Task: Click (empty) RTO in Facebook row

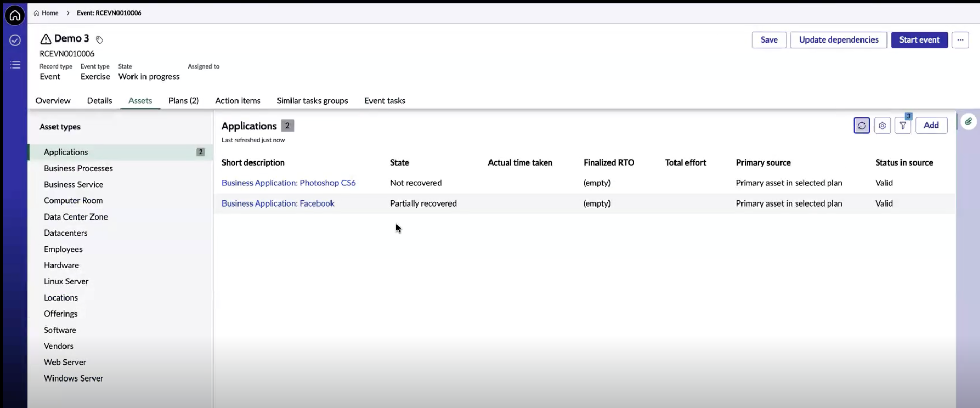Action: point(597,203)
